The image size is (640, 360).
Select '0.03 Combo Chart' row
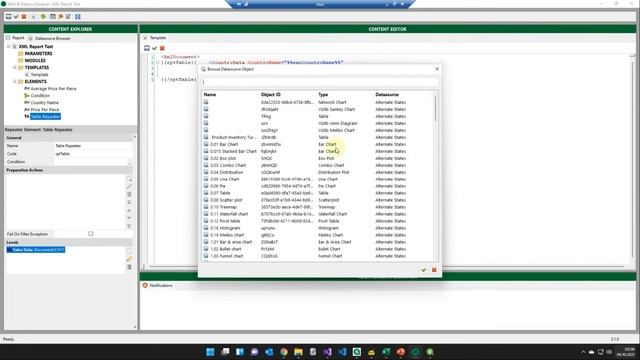click(x=318, y=165)
